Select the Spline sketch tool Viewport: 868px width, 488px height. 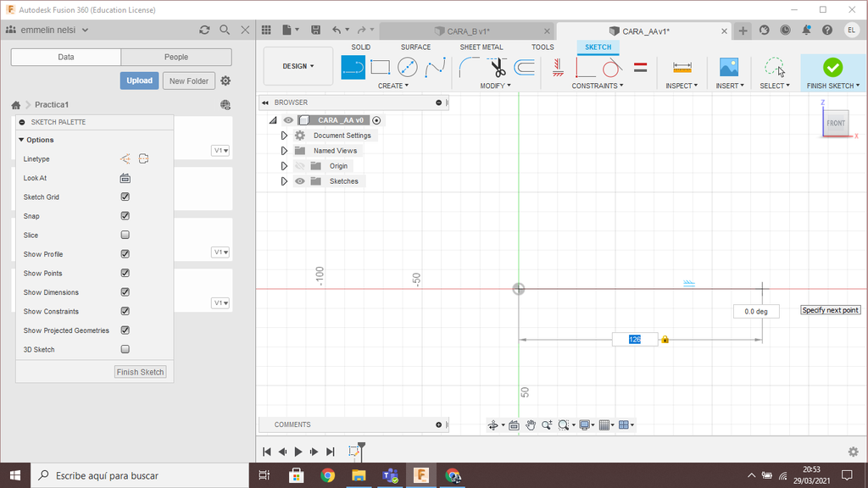[x=435, y=68]
